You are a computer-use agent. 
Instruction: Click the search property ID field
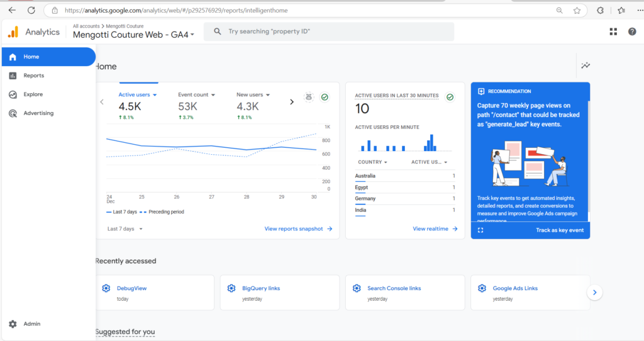329,31
